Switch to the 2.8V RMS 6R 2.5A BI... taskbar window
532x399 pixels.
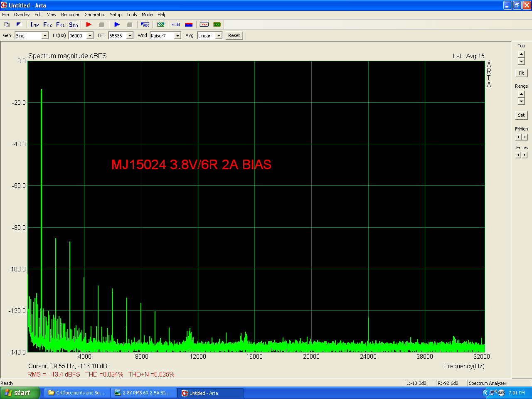pos(144,393)
